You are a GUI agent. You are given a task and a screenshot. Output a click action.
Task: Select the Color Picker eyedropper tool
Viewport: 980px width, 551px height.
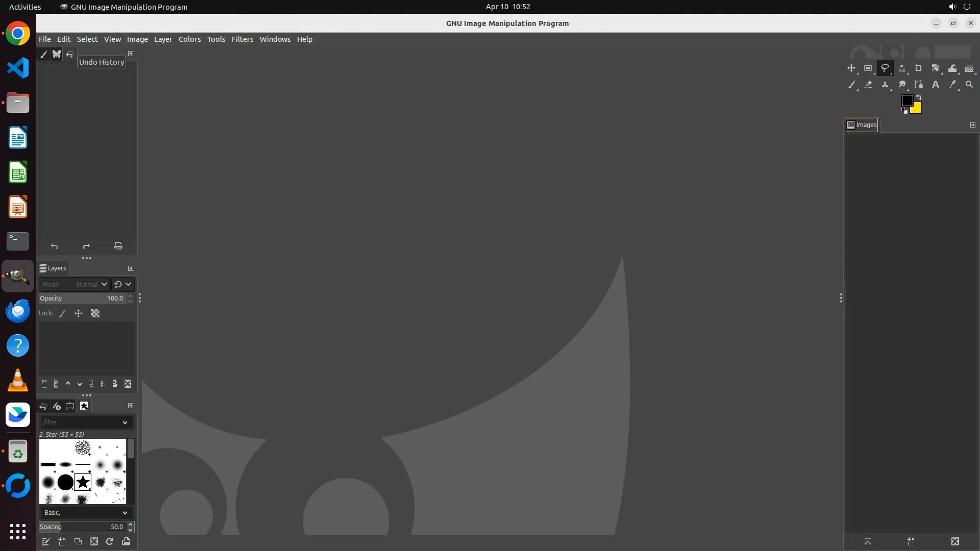(x=952, y=85)
